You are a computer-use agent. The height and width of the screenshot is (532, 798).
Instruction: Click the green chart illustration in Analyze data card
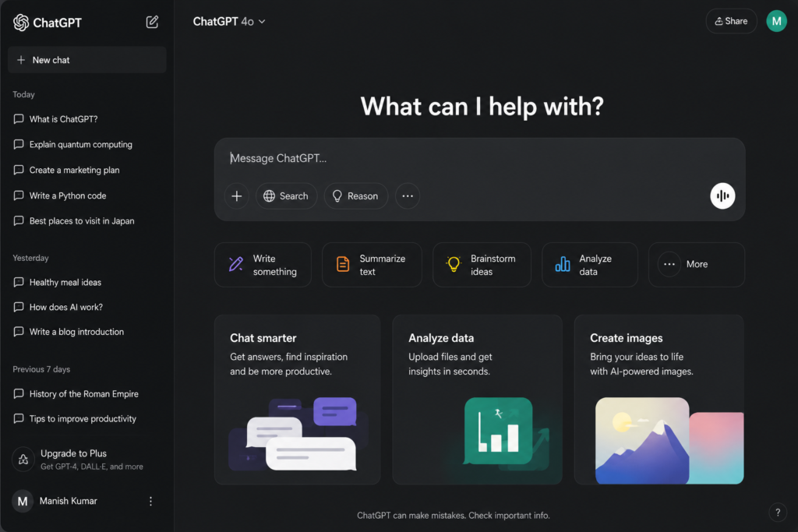(499, 431)
